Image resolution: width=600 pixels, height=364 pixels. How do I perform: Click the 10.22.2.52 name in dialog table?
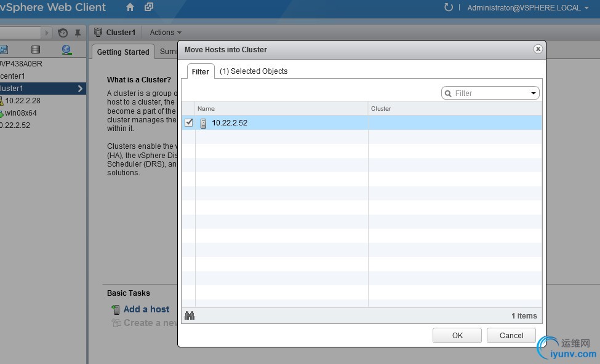pyautogui.click(x=230, y=123)
